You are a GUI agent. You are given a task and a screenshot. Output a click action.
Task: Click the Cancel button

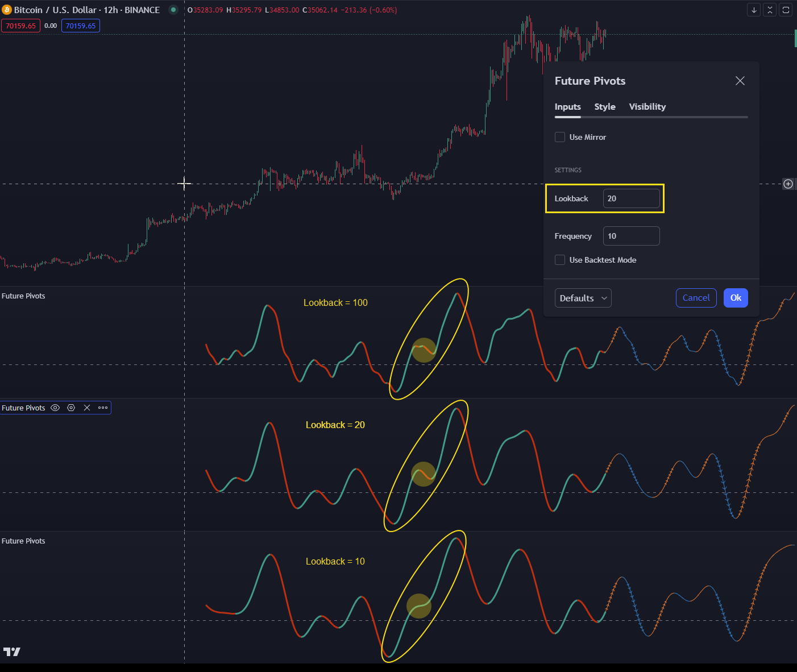[696, 298]
